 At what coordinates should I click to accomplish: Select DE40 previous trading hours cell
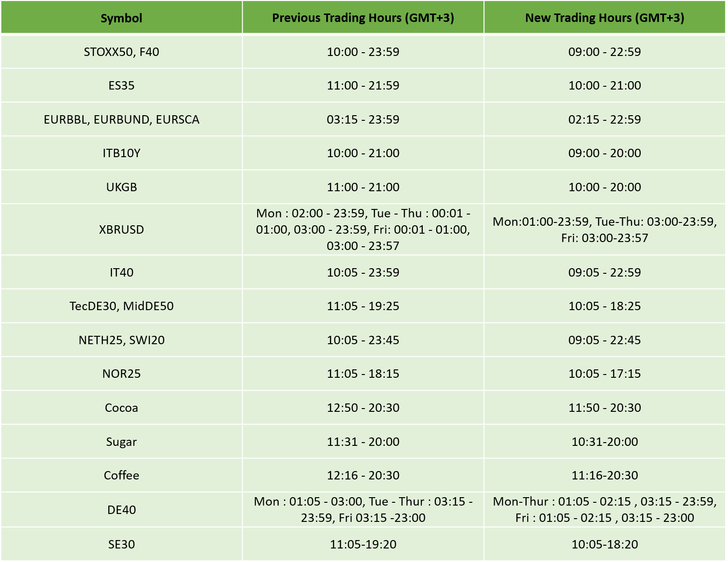pos(363,510)
